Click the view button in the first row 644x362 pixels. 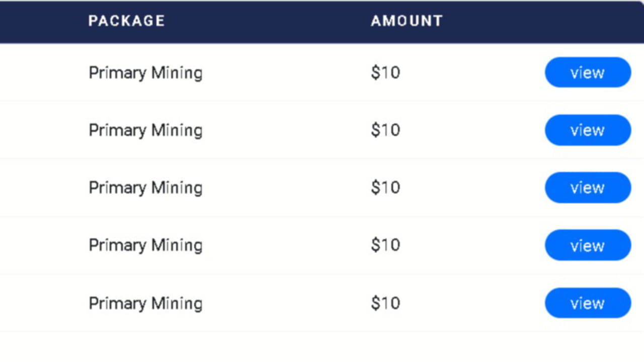point(588,72)
